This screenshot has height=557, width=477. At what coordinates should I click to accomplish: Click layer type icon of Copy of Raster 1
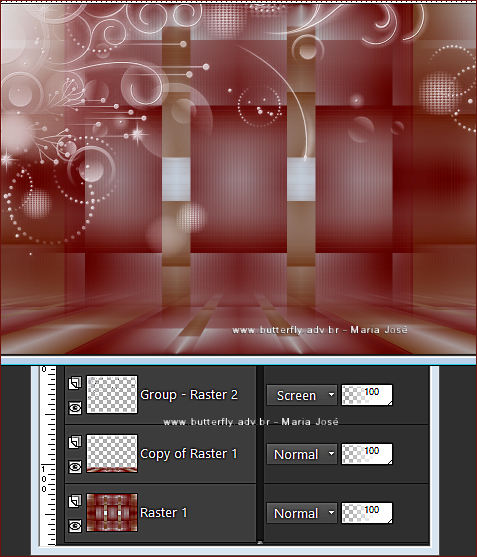(x=75, y=442)
